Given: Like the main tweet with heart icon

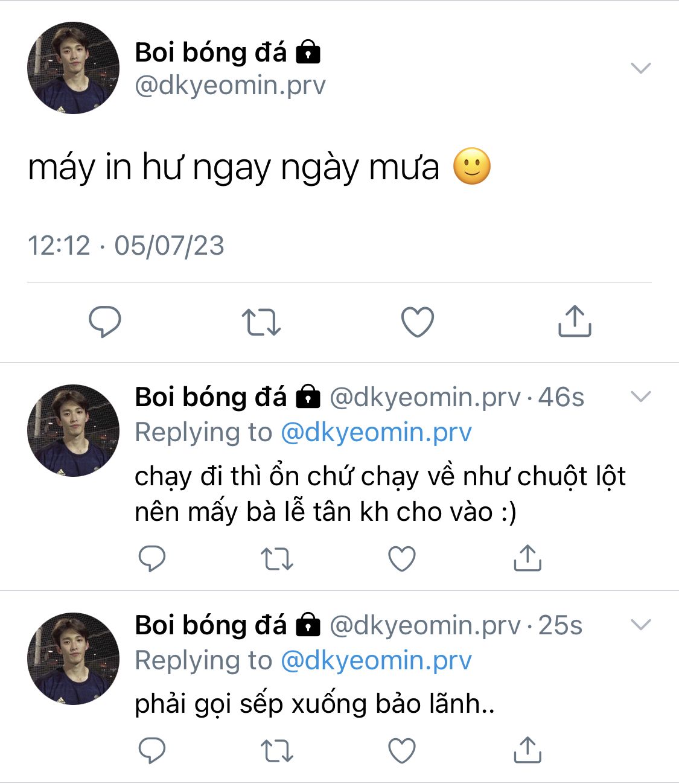Looking at the screenshot, I should (x=418, y=322).
